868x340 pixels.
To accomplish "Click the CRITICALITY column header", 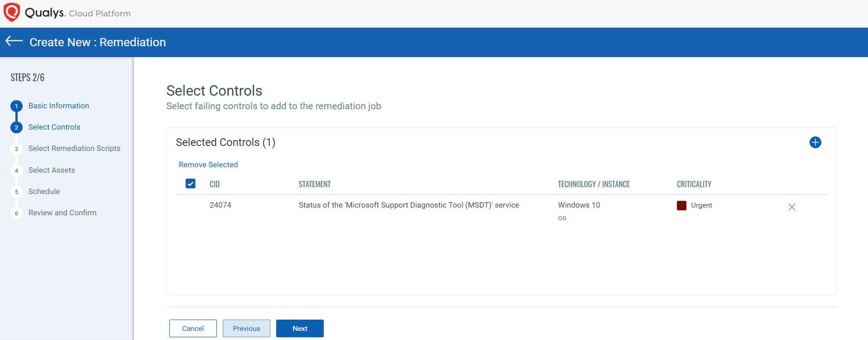I will click(694, 184).
